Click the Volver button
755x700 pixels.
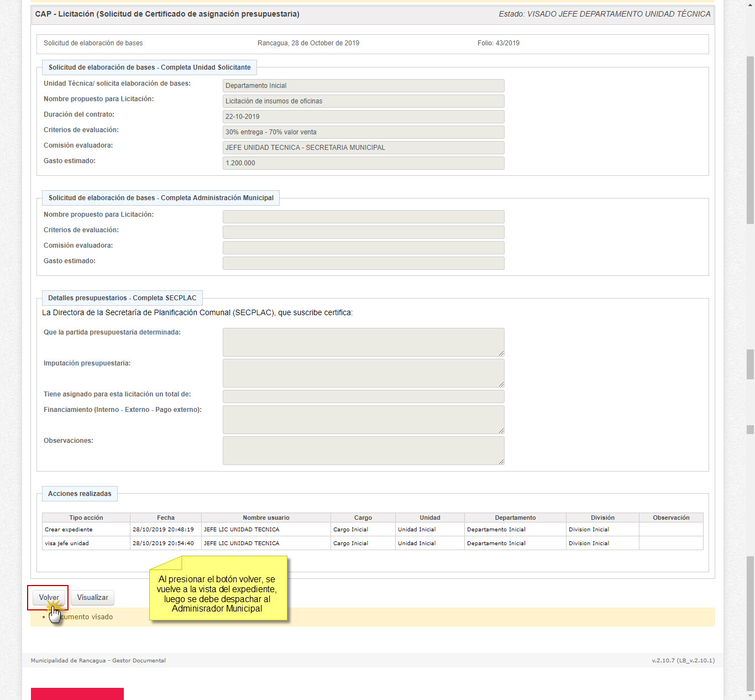tap(49, 598)
